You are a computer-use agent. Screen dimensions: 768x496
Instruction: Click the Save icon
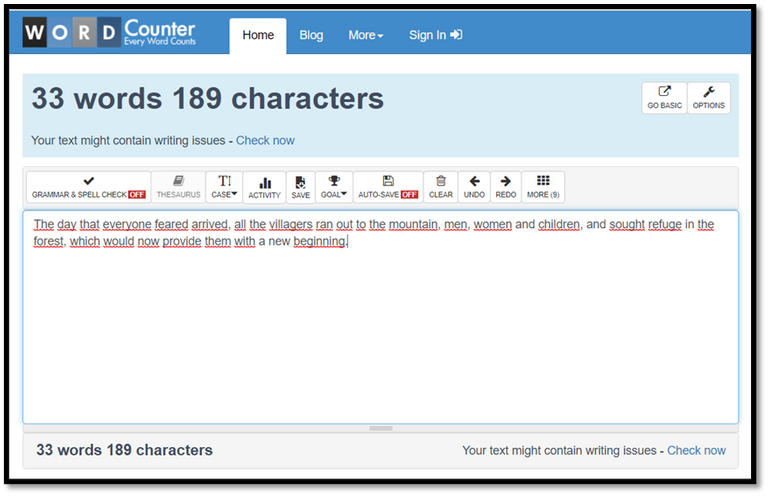pos(301,187)
